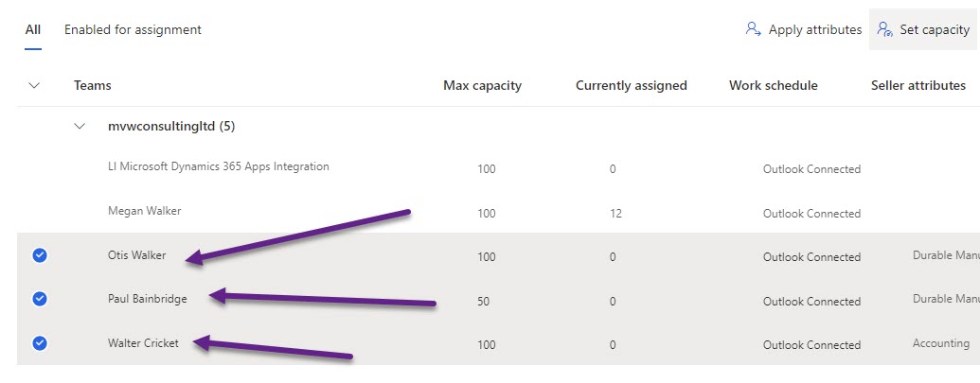Open the Otis Walker seller name

tap(136, 254)
